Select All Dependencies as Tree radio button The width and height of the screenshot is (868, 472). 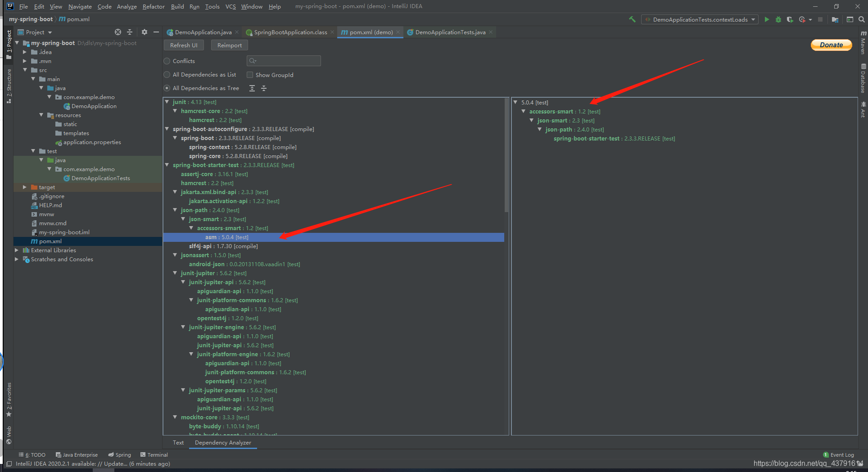pyautogui.click(x=167, y=88)
